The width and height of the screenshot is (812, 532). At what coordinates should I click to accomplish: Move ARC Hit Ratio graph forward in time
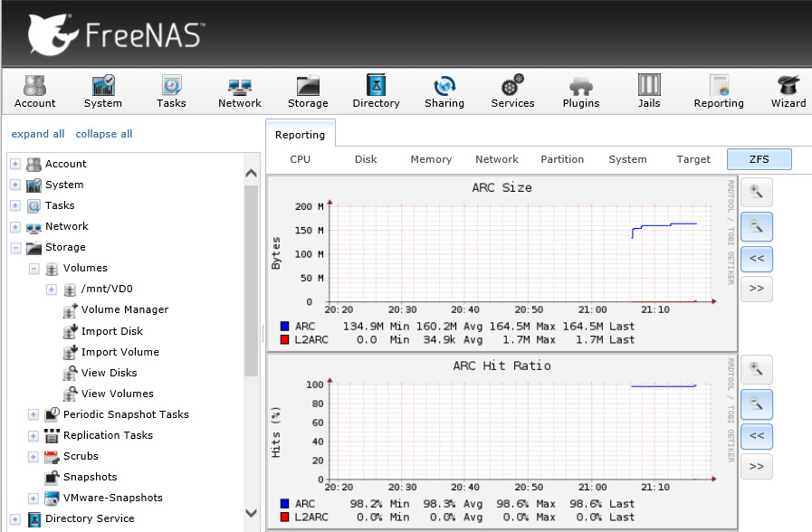point(756,466)
